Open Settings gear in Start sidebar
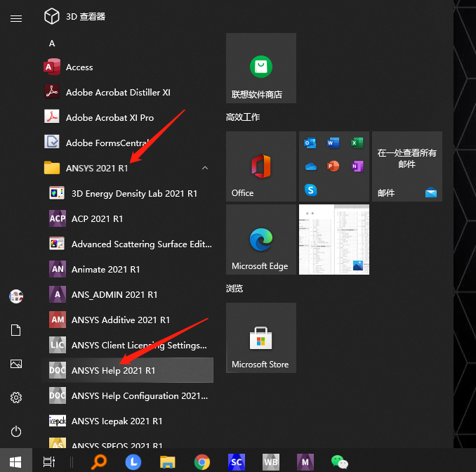This screenshot has width=476, height=472. pyautogui.click(x=15, y=398)
